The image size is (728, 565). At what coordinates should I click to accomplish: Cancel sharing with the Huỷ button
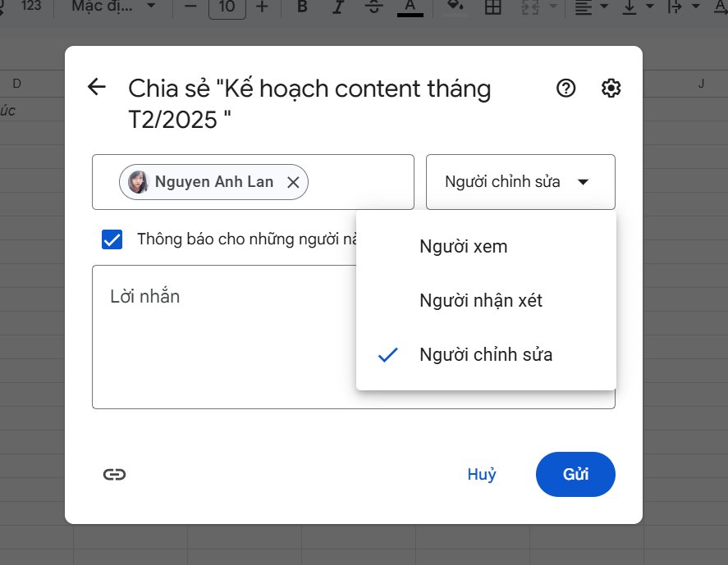pyautogui.click(x=482, y=474)
